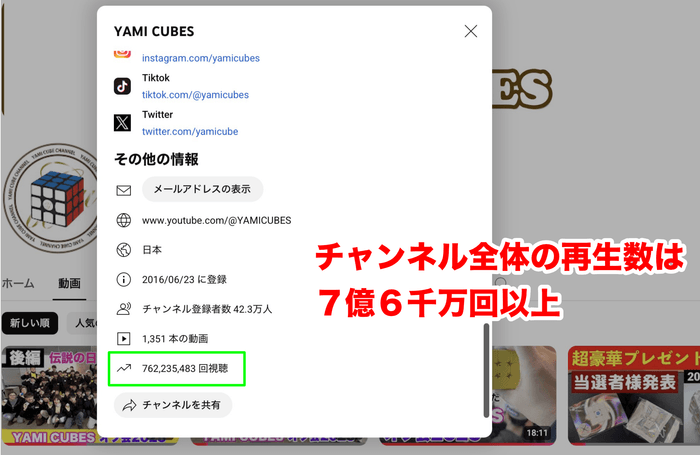
Task: Close the YAMI CUBES about dialog
Action: 471,31
